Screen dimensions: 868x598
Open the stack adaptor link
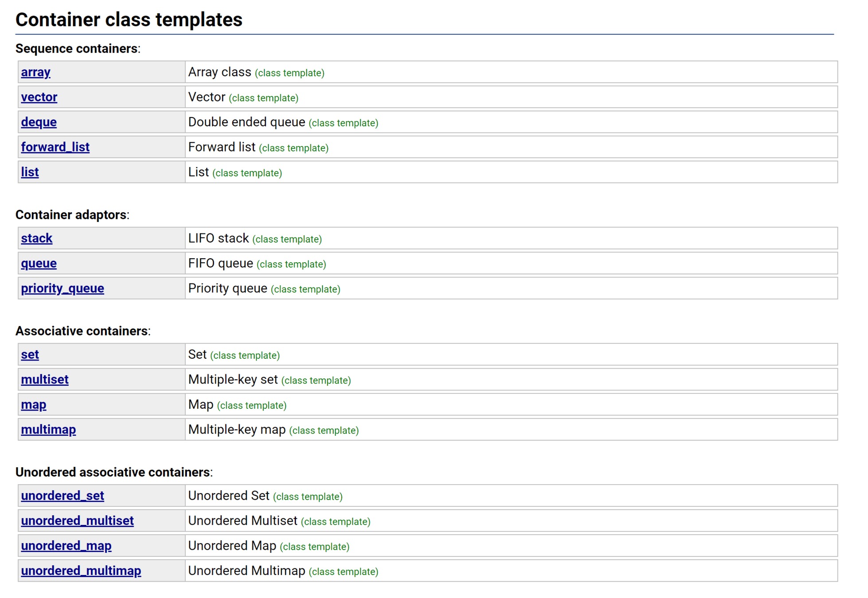[x=36, y=239]
